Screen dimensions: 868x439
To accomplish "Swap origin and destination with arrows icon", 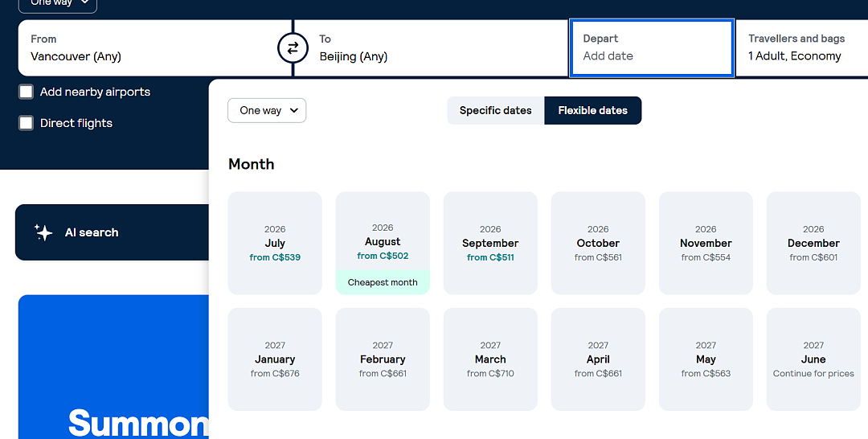I will click(293, 48).
